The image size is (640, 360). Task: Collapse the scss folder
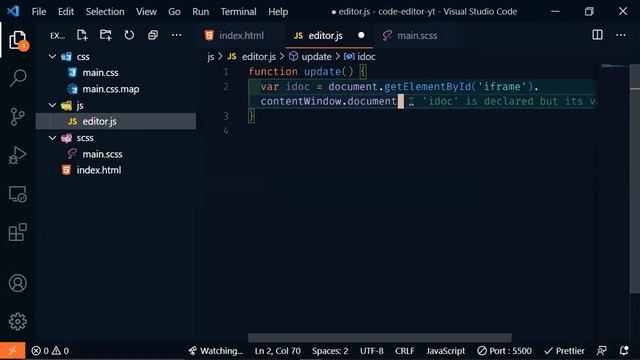pos(52,138)
